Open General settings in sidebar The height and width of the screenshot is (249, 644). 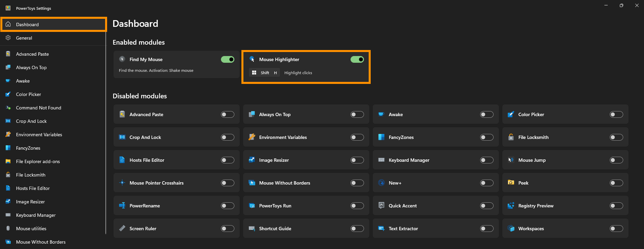(x=54, y=38)
